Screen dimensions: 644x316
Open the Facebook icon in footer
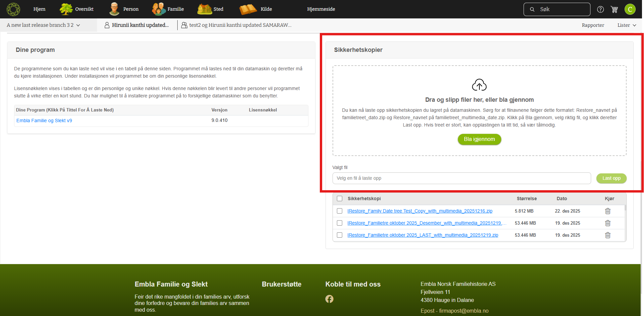329,299
